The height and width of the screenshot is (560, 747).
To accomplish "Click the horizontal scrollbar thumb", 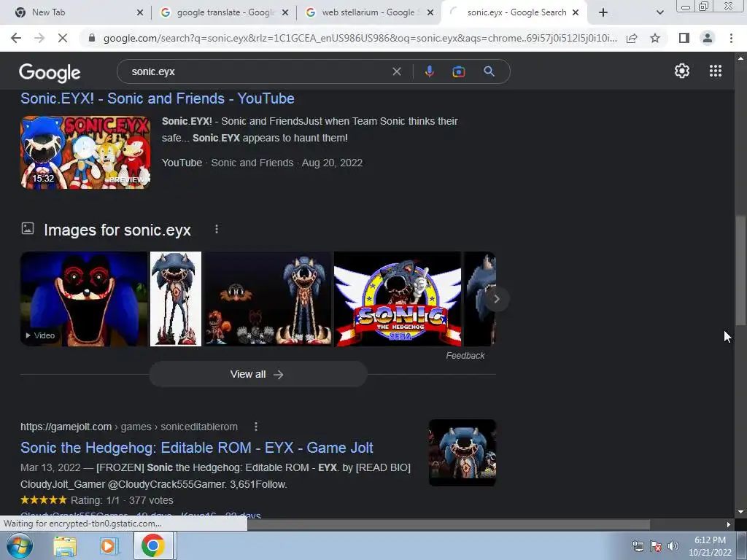I will tap(448, 524).
